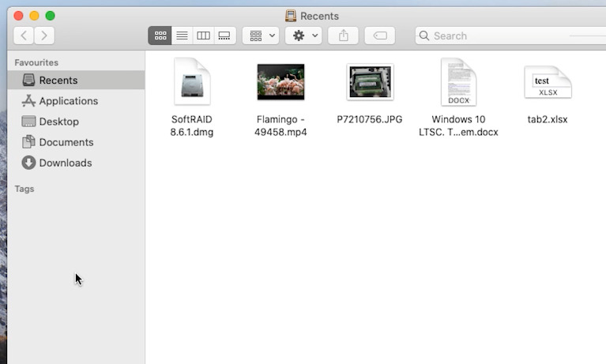Screen dimensions: 606x364
Task: Click the file name Windows 10 LTSC. T...em.docx
Action: tap(458, 126)
